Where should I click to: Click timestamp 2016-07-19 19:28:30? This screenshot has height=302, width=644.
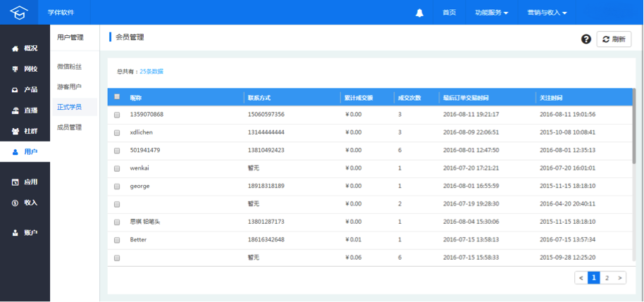471,204
